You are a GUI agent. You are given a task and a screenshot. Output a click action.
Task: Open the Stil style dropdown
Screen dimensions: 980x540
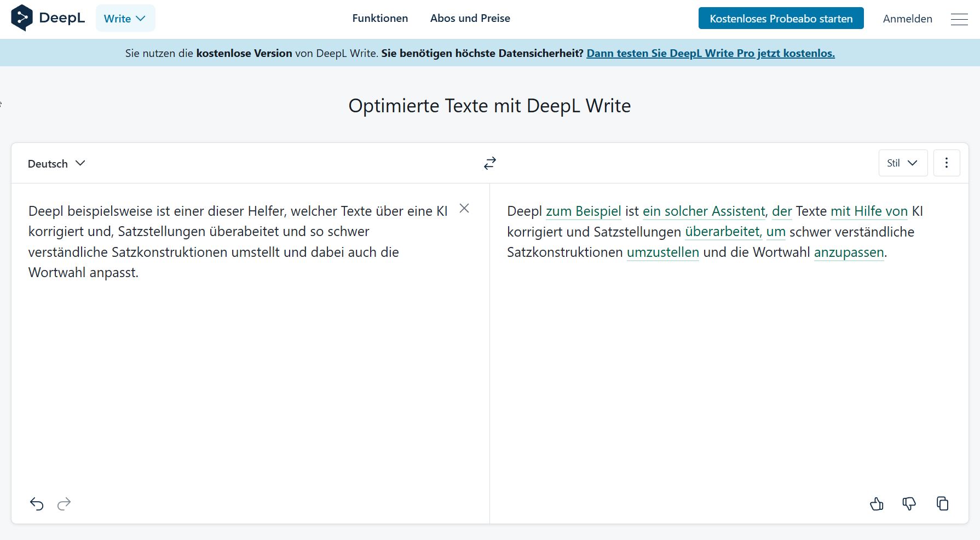[x=902, y=163]
